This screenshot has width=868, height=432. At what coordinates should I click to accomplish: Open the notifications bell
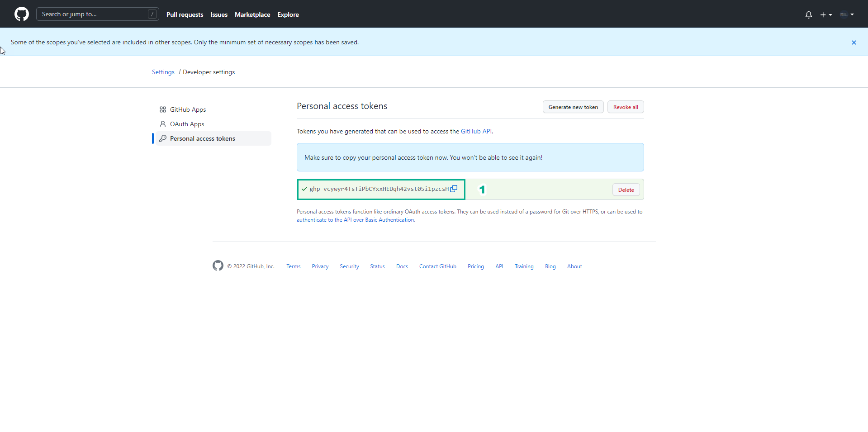(x=809, y=14)
